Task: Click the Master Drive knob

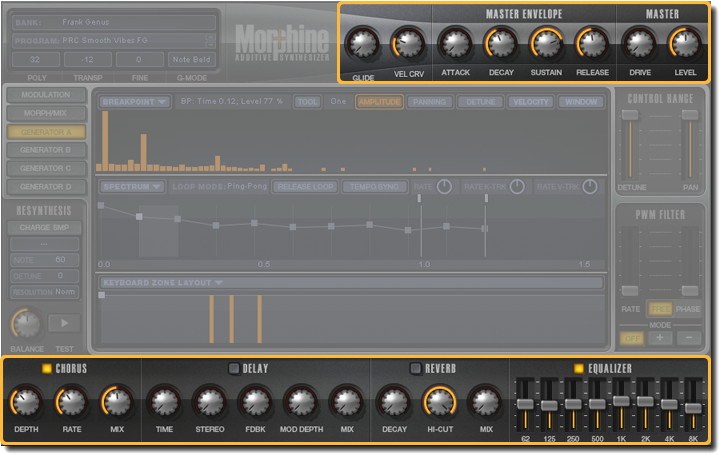Action: 639,44
